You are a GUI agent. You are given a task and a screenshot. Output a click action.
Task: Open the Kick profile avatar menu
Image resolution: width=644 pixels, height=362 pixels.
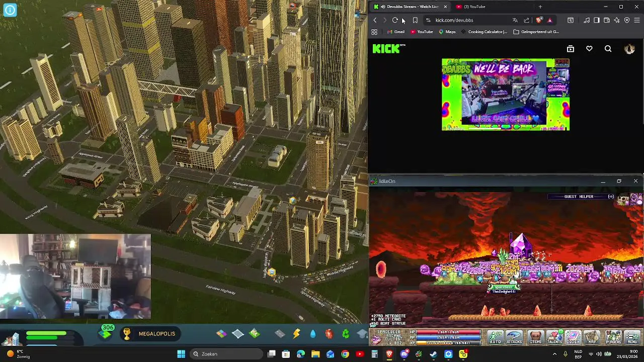pyautogui.click(x=629, y=49)
